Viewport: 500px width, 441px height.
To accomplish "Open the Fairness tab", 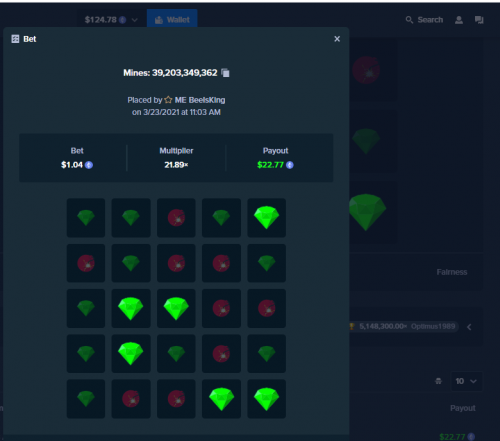I will (452, 272).
